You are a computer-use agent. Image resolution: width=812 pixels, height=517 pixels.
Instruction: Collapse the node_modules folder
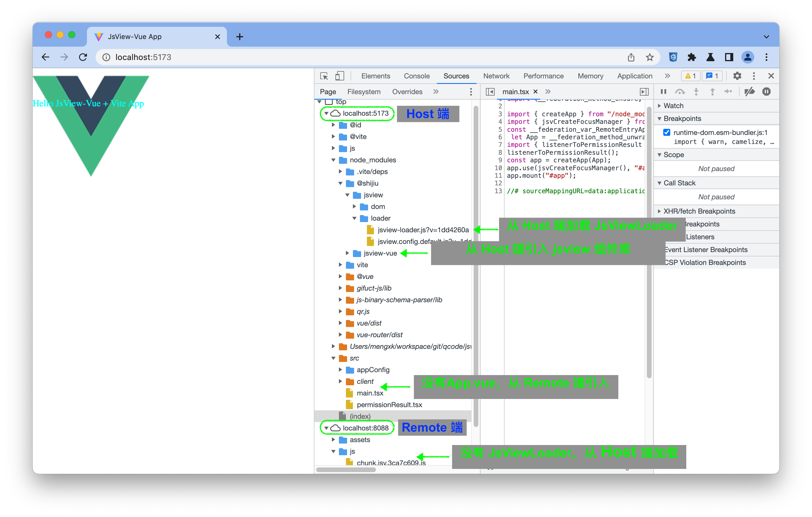[x=333, y=160]
